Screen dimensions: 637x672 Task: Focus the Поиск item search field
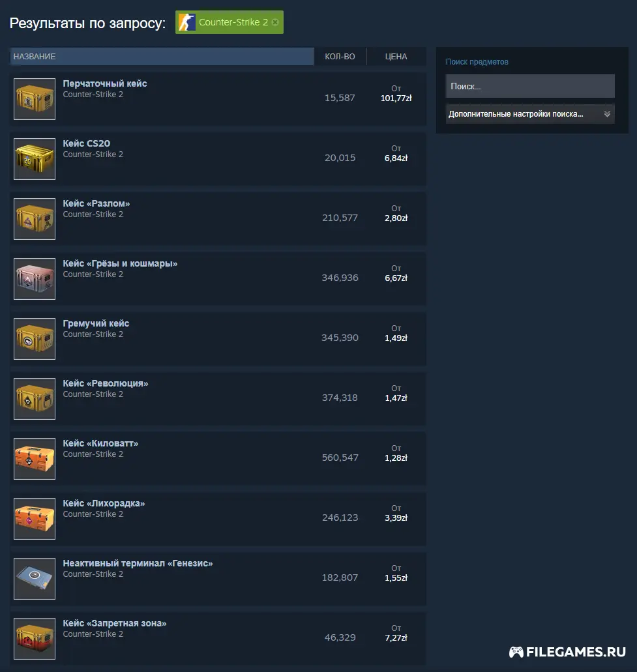tap(530, 86)
